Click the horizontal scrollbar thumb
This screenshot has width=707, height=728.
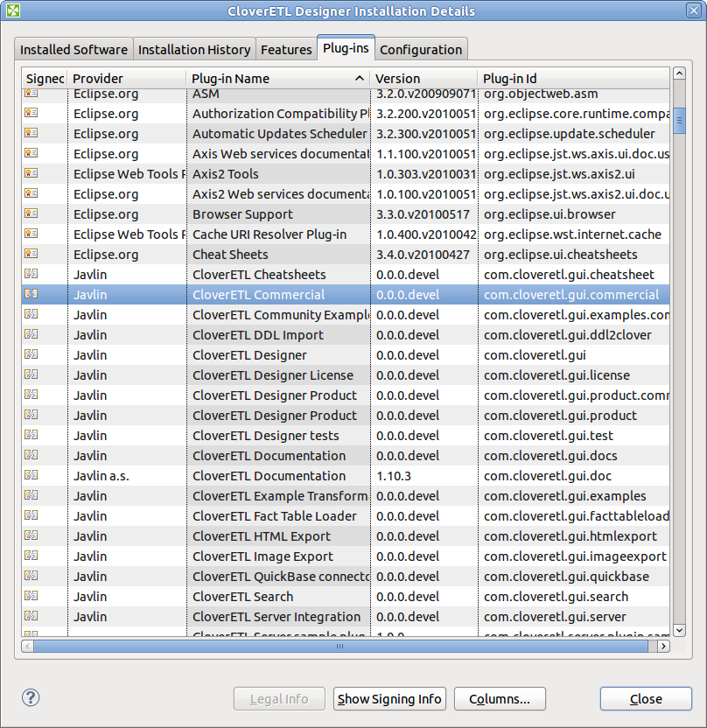340,646
